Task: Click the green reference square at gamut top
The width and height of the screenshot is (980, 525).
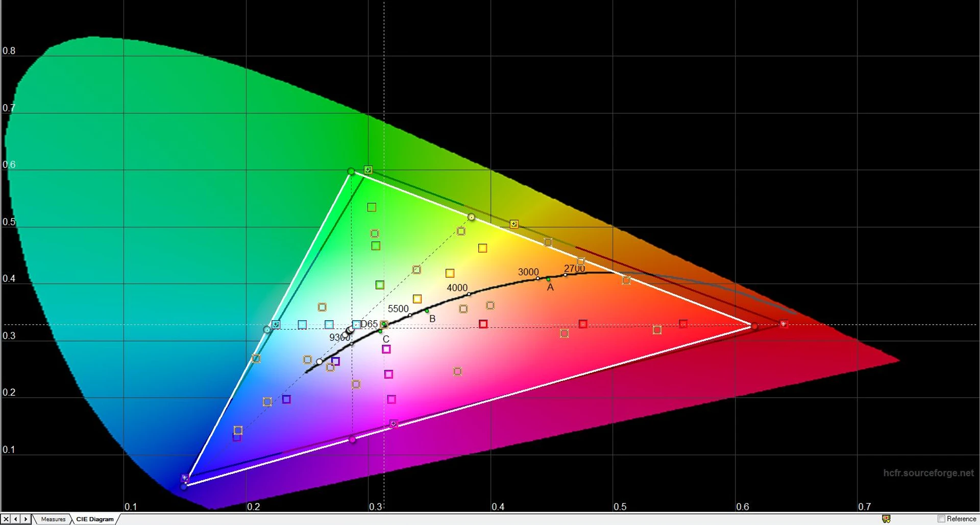Action: tap(368, 170)
